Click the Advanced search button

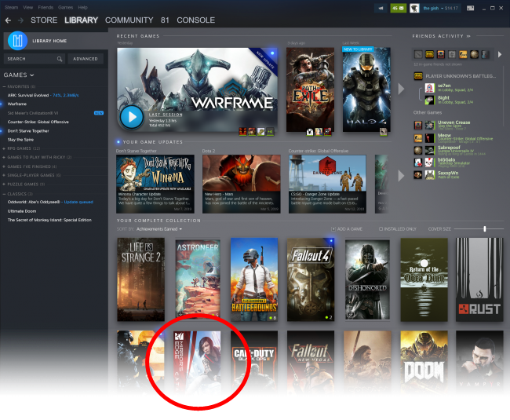pos(86,59)
